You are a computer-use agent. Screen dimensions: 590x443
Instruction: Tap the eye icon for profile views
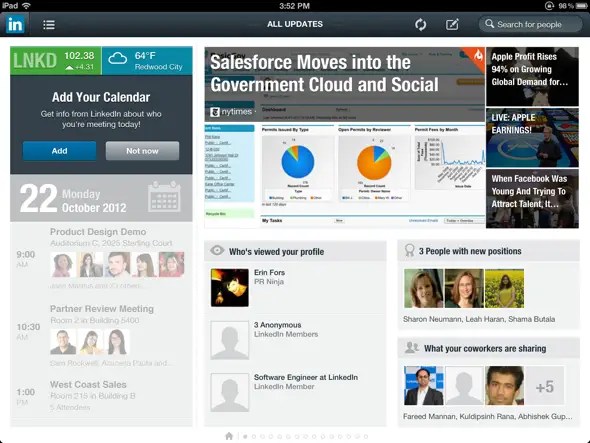point(217,251)
